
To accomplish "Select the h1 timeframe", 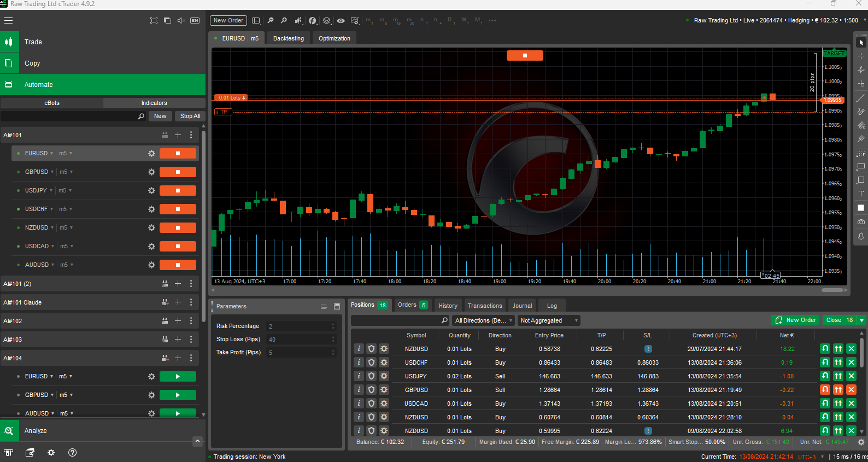I will point(423,21).
